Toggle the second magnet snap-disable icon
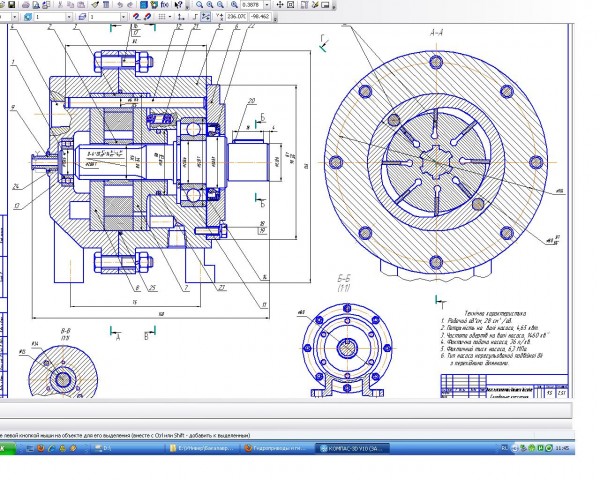The height and width of the screenshot is (480, 600). [x=148, y=17]
